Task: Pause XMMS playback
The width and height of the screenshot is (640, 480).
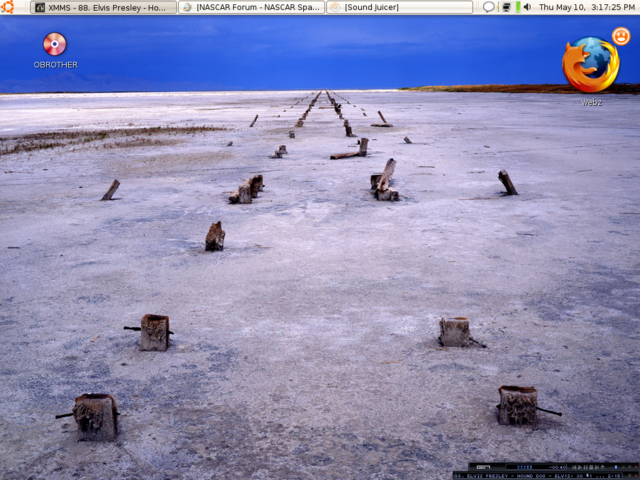Action: pos(586,467)
